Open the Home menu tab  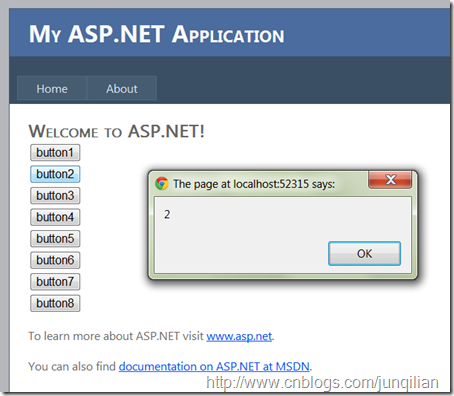tap(52, 89)
